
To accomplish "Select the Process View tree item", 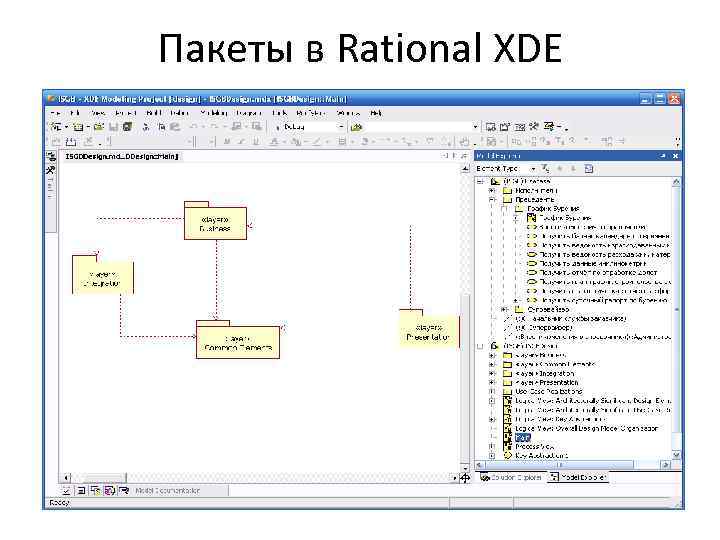I will pyautogui.click(x=534, y=446).
